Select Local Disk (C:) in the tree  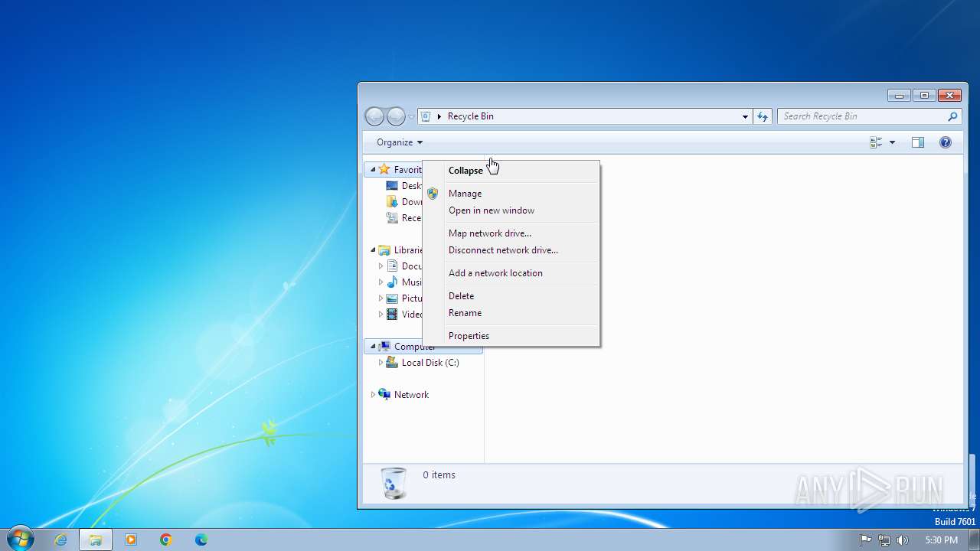tap(430, 363)
